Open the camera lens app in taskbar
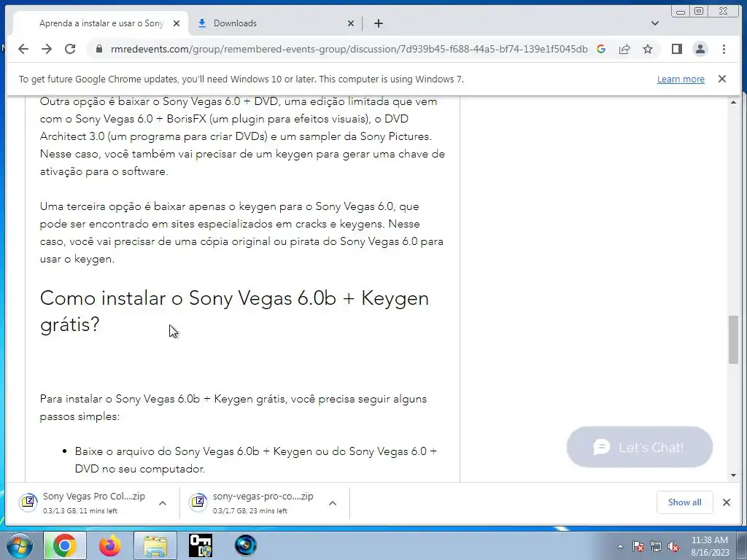Image resolution: width=747 pixels, height=560 pixels. tap(246, 545)
